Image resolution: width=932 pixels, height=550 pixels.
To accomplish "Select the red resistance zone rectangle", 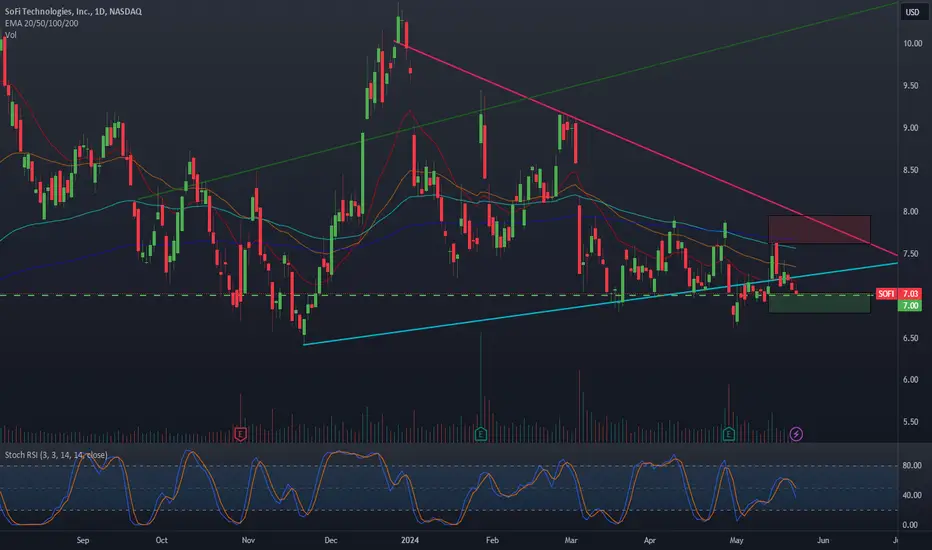I will (x=819, y=230).
